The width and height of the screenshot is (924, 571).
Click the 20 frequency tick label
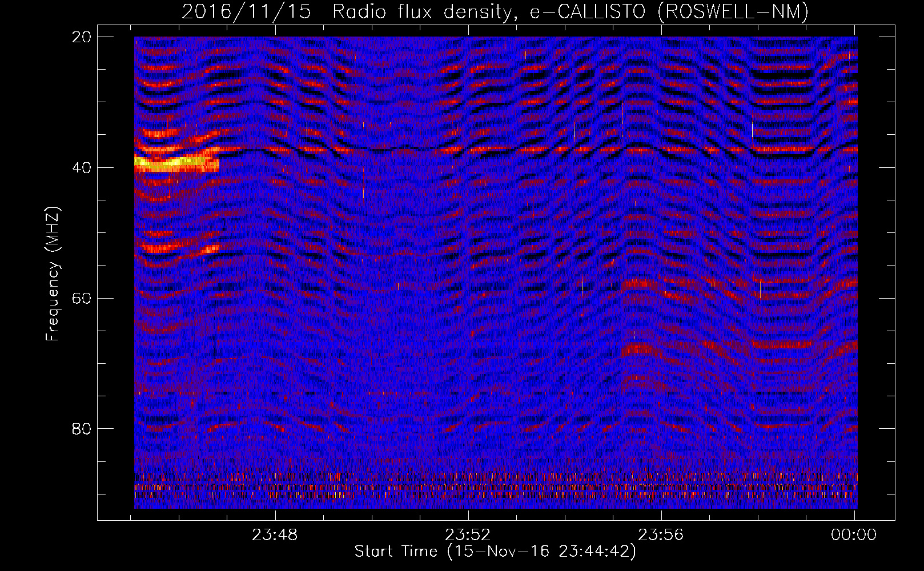[81, 37]
